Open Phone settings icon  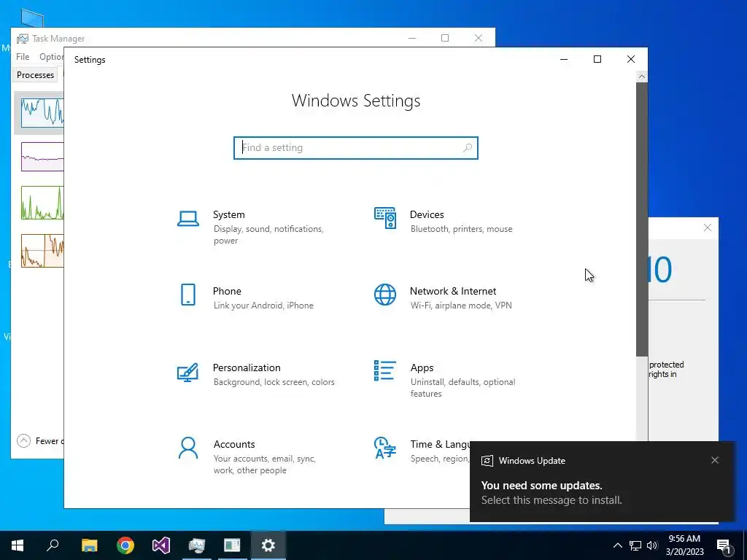188,295
